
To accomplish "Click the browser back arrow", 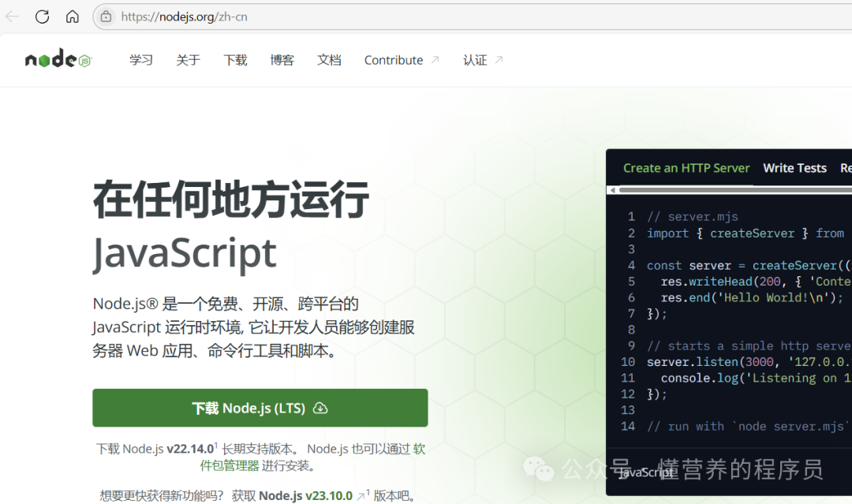I will click(x=12, y=17).
